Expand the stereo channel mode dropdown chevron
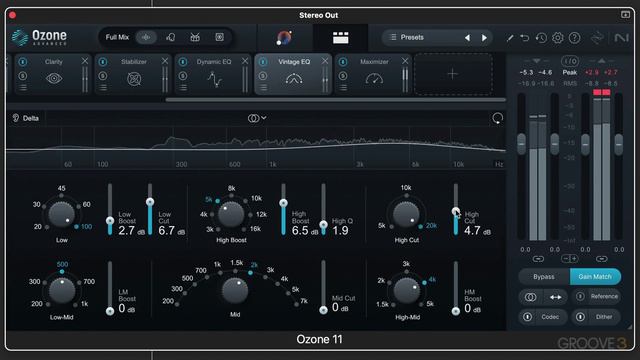The width and height of the screenshot is (640, 360). [x=264, y=118]
